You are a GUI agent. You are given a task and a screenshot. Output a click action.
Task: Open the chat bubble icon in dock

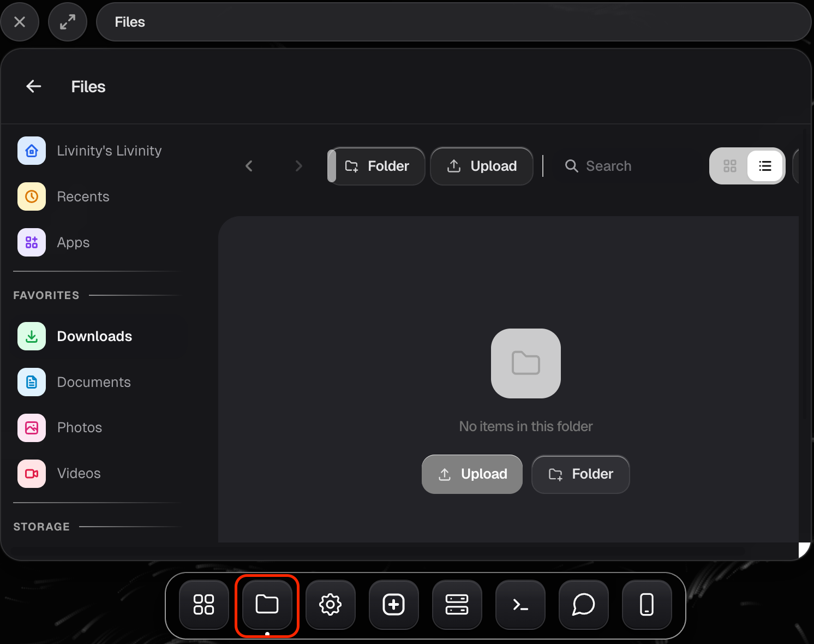coord(584,605)
